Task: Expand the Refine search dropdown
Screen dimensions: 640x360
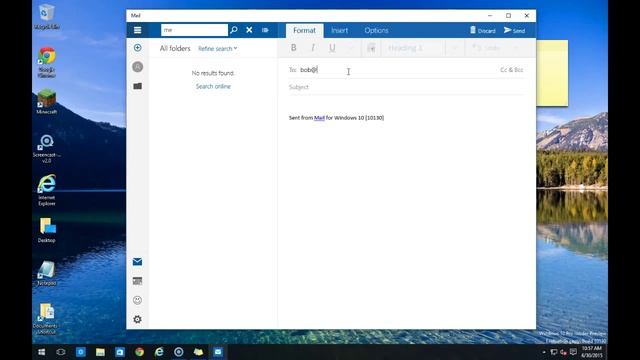Action: coord(217,49)
